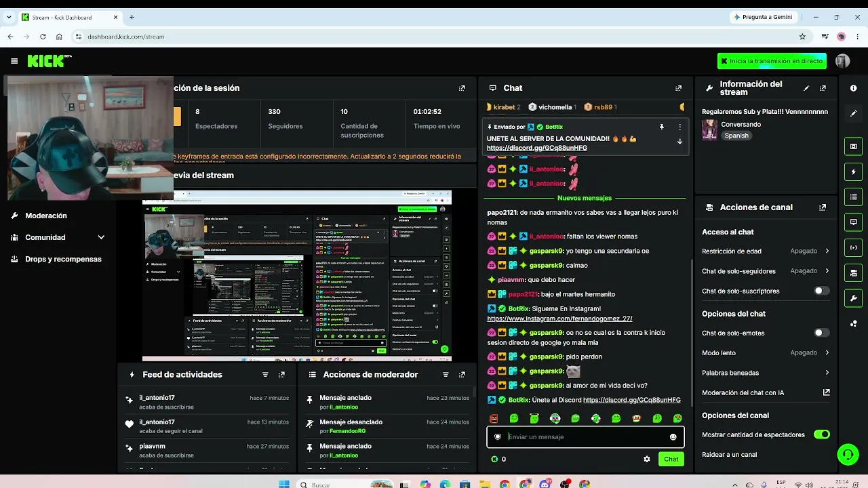Toggle moderator actions list widget in sidebar
This screenshot has width=868, height=488.
853,197
